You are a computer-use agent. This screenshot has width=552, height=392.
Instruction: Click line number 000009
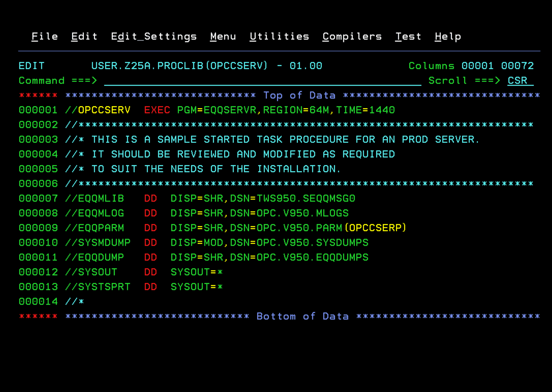[38, 228]
